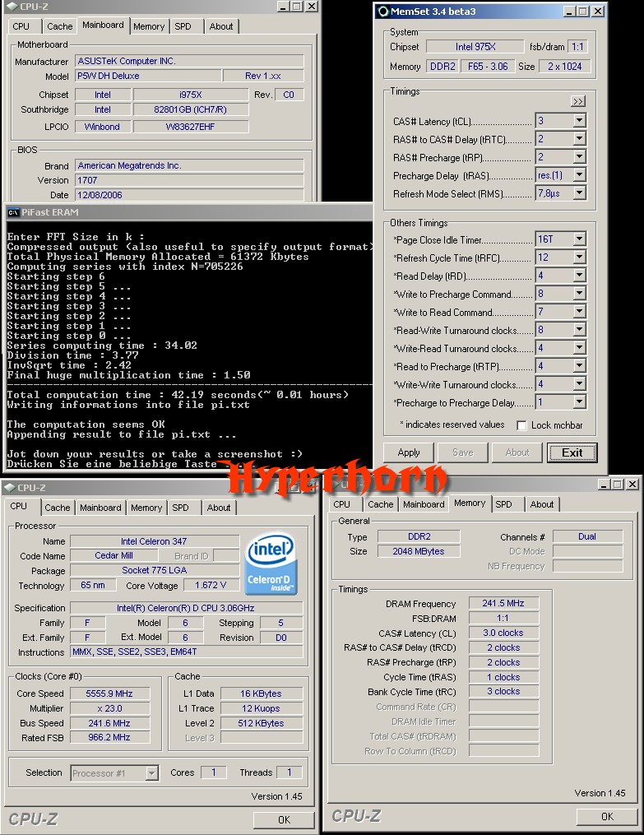Image resolution: width=644 pixels, height=835 pixels.
Task: Select About tab in bottom-right memory window
Action: click(x=542, y=504)
